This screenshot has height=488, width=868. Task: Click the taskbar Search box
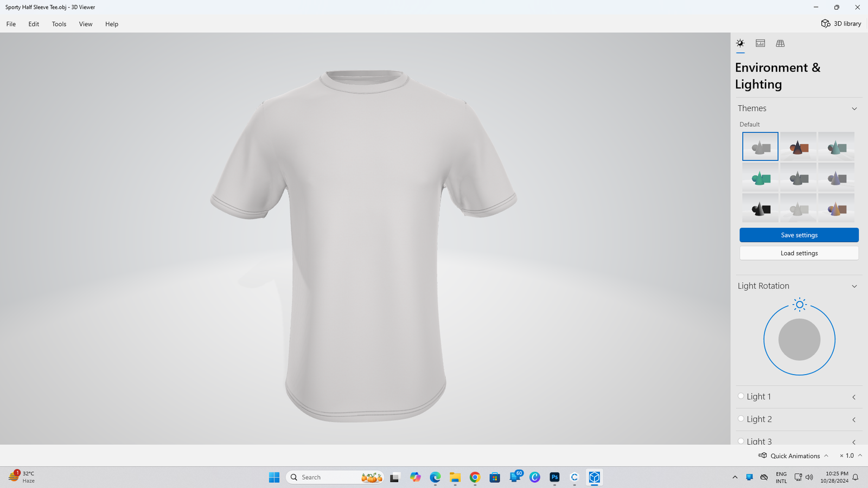click(335, 477)
